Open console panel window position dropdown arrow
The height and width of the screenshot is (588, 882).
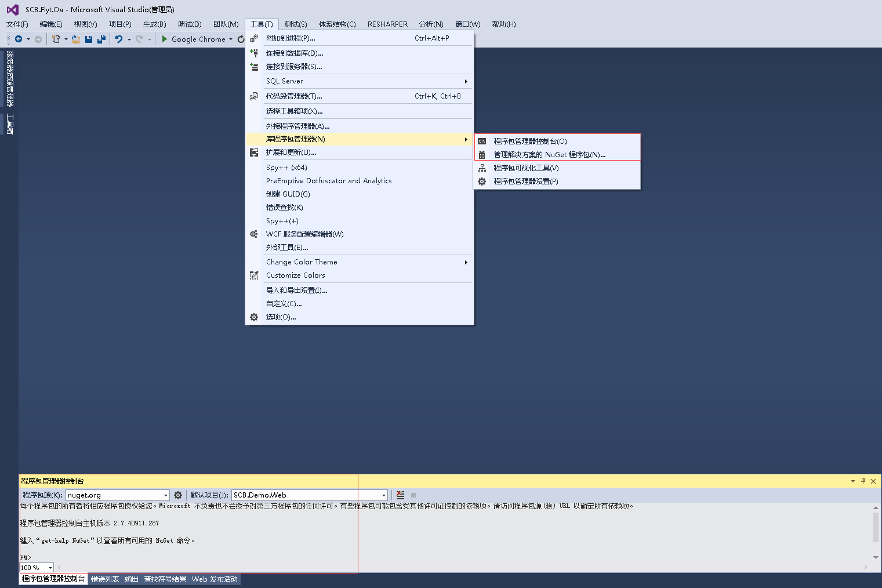point(853,481)
